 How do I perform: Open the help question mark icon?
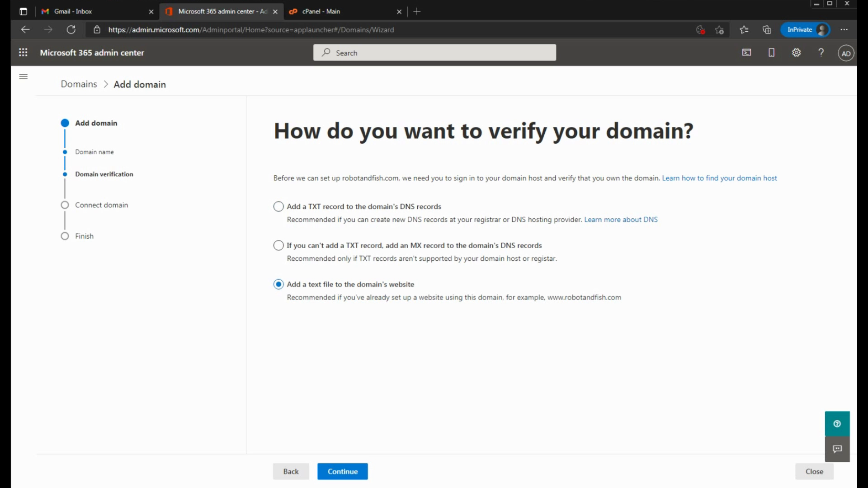[x=821, y=52]
